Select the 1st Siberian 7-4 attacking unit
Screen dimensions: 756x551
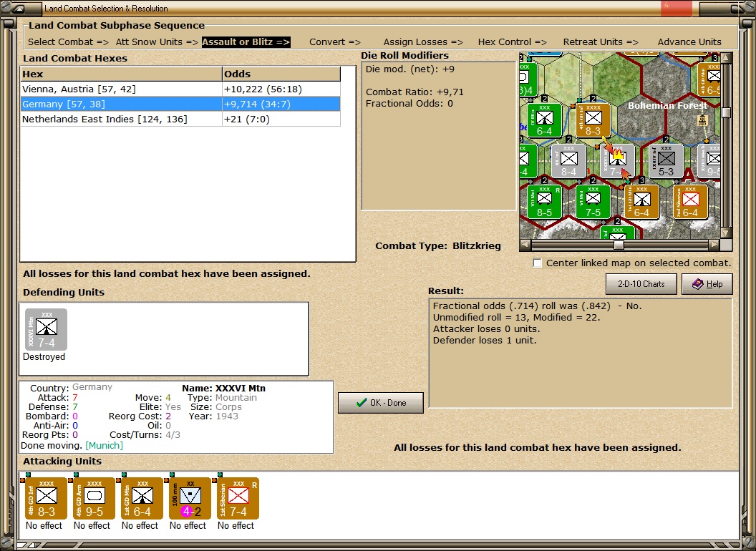point(238,499)
